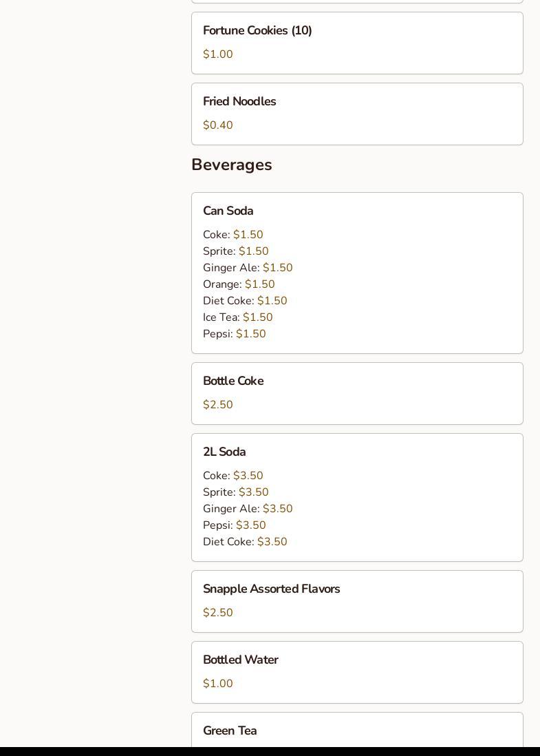The width and height of the screenshot is (540, 756).
Task: Click the 2L Soda item title
Action: 224,452
